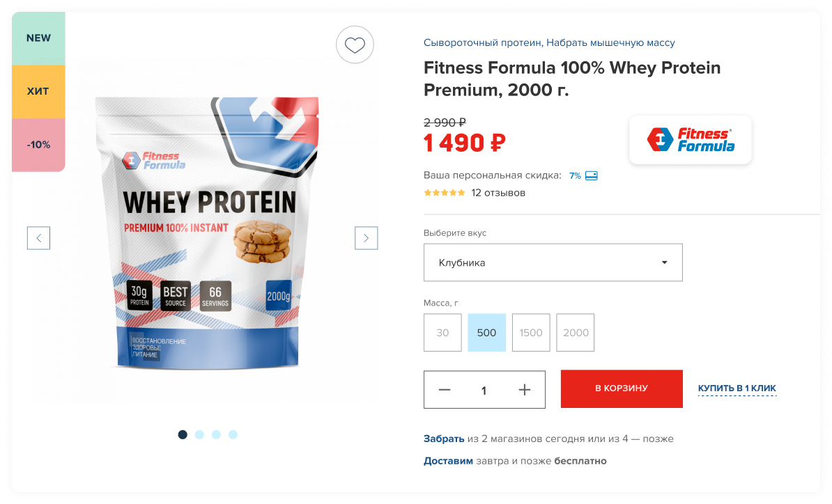Open the flavor dropdown showing Клубника
This screenshot has height=504, width=832.
pos(553,262)
